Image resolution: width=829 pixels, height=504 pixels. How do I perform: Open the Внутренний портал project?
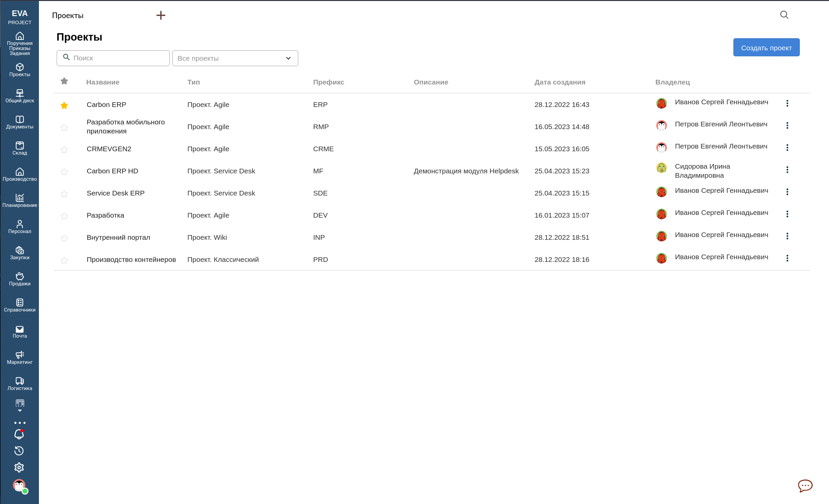(x=118, y=237)
